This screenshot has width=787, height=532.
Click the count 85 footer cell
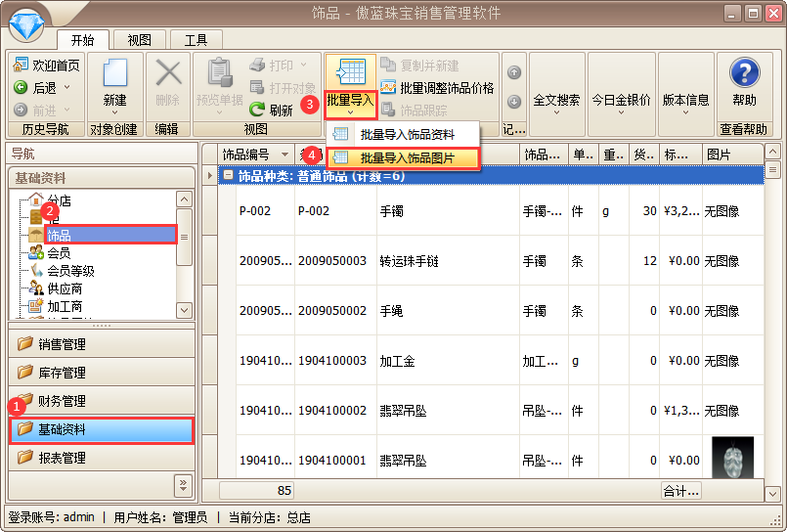tap(256, 490)
